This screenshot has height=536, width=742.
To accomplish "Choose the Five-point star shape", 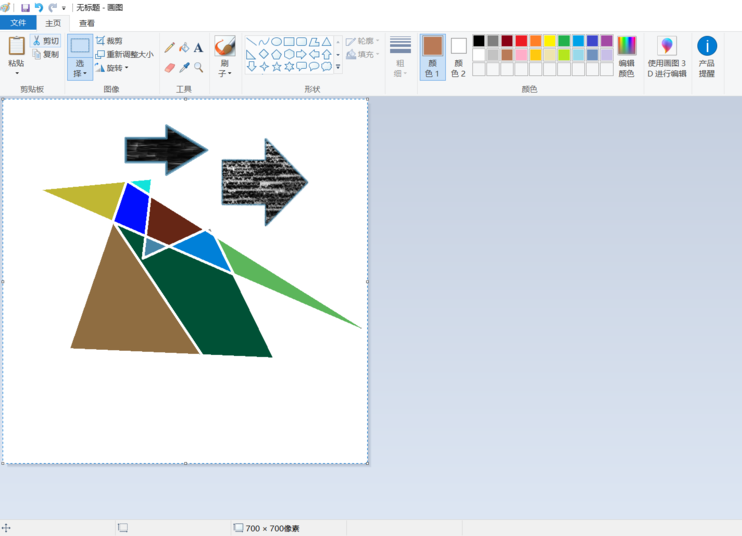I will click(276, 66).
